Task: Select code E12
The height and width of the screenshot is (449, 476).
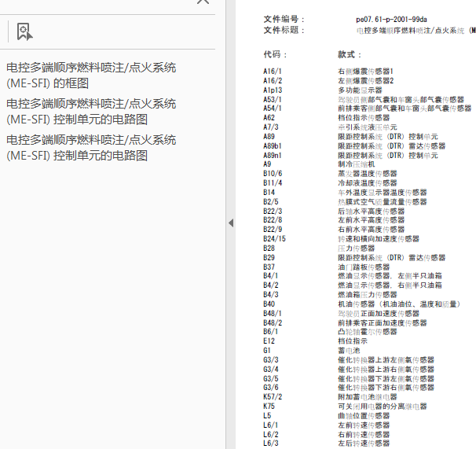Action: tap(269, 340)
